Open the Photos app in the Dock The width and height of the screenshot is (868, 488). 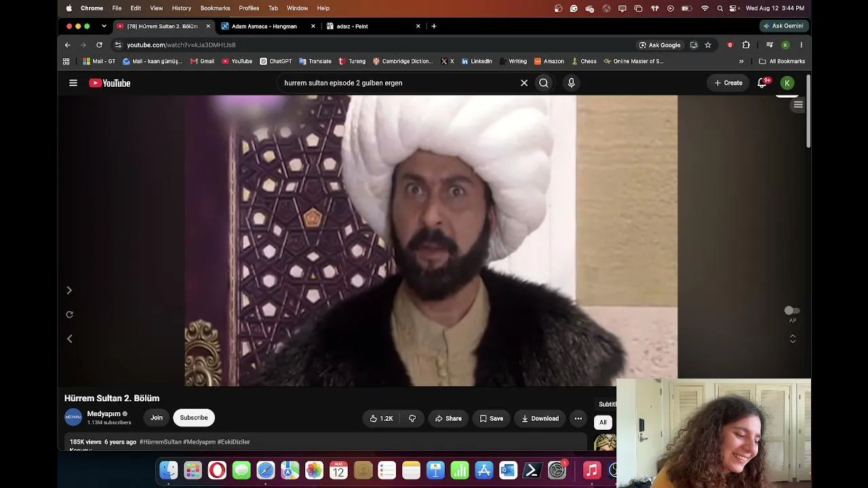pyautogui.click(x=314, y=470)
